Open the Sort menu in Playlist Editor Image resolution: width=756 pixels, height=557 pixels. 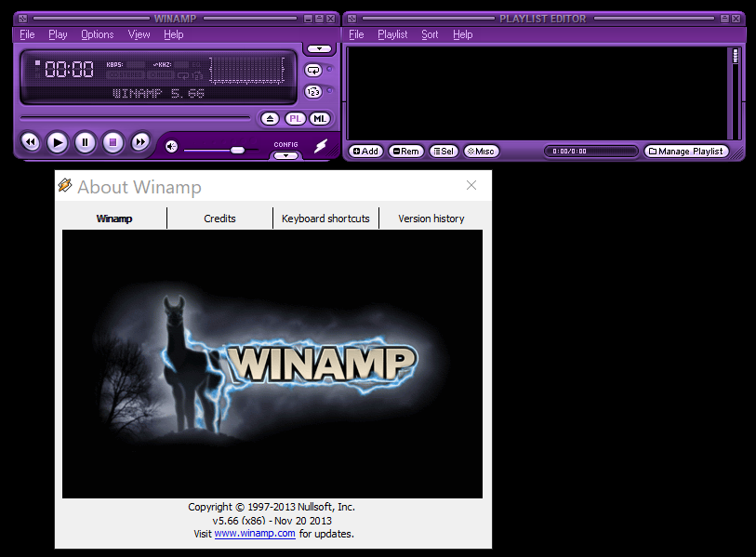430,34
